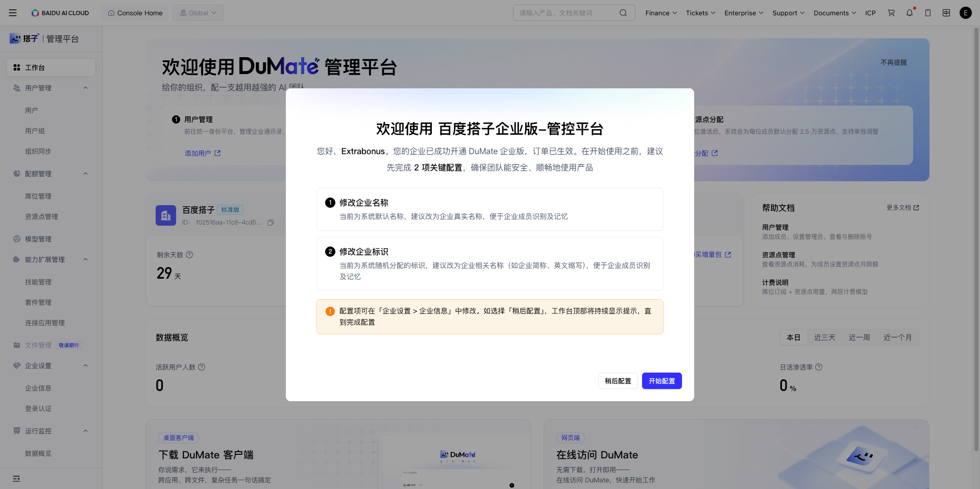Click the search magnifier icon
This screenshot has height=489, width=980.
[x=623, y=13]
